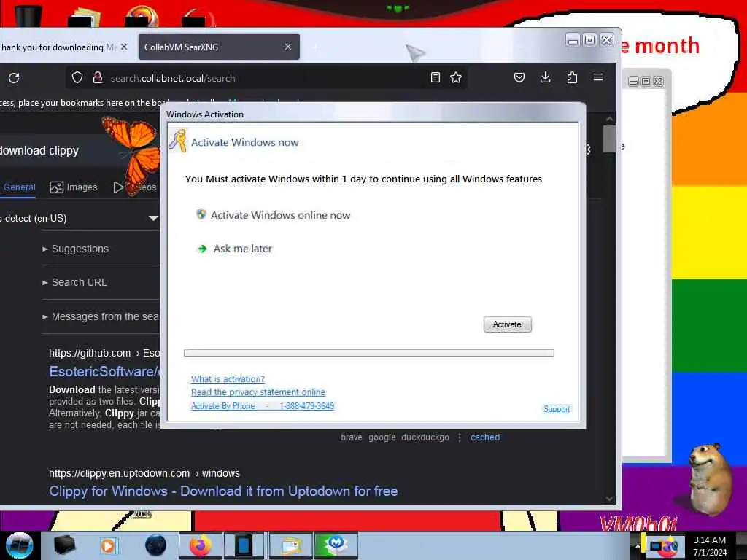The height and width of the screenshot is (560, 747).
Task: Open the Firefox extensions menu
Action: (572, 77)
